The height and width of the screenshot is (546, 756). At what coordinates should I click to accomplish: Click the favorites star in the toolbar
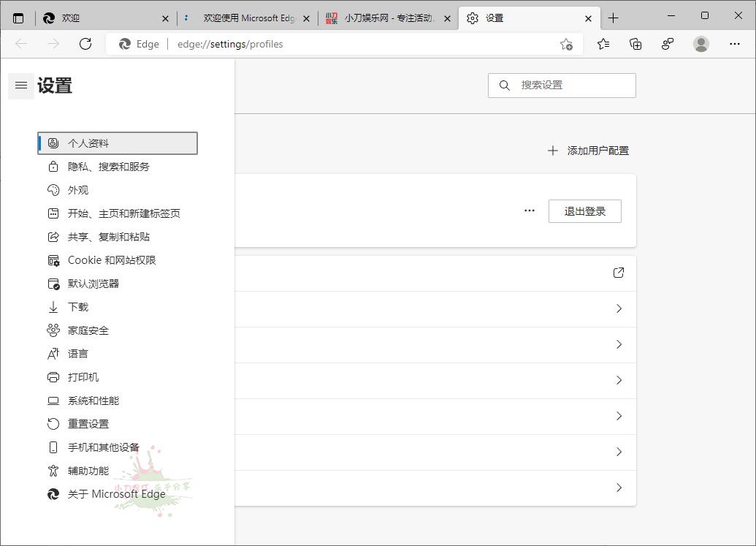[603, 44]
